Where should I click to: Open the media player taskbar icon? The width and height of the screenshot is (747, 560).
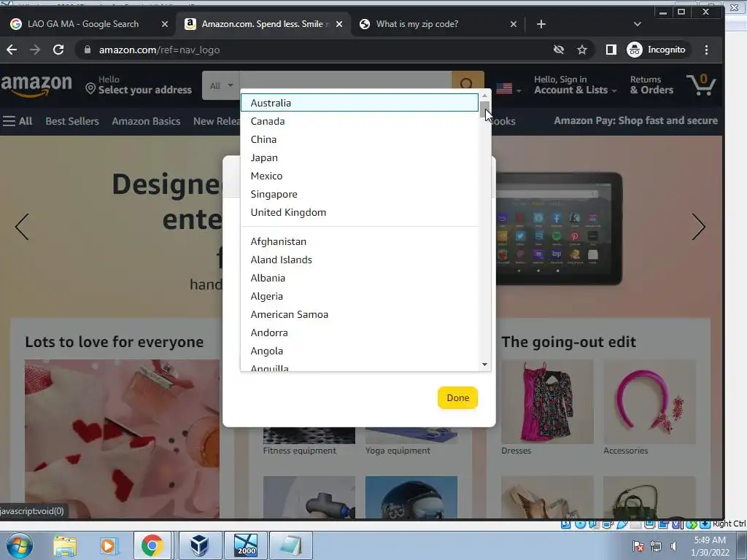click(x=108, y=546)
